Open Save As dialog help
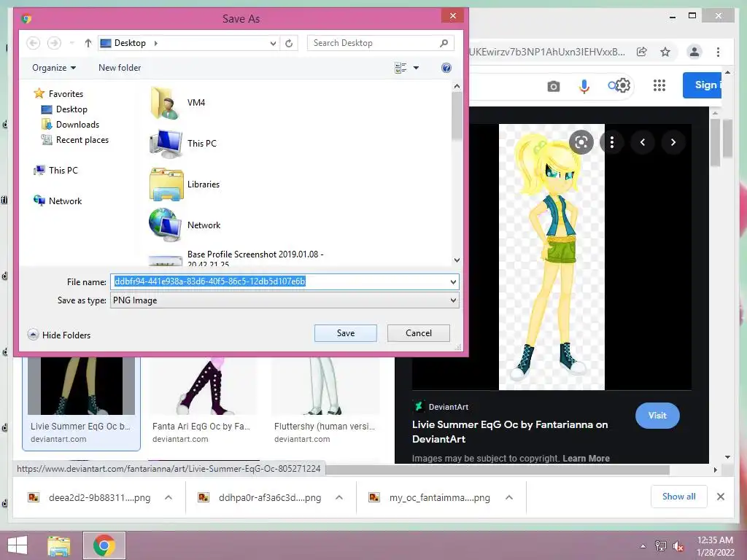 (446, 68)
